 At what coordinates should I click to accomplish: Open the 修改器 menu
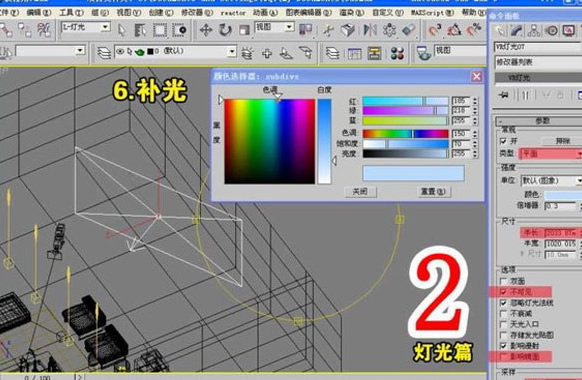click(197, 13)
